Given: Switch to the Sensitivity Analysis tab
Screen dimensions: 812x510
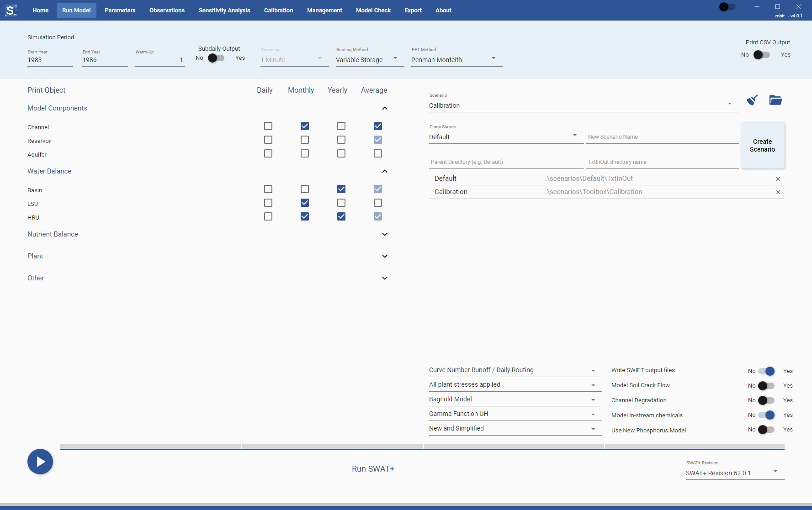Looking at the screenshot, I should point(224,11).
